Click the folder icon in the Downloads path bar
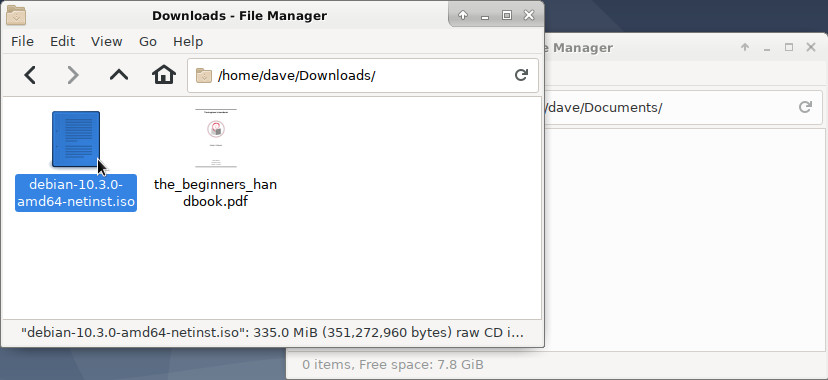Viewport: 828px width, 380px height. coord(204,75)
